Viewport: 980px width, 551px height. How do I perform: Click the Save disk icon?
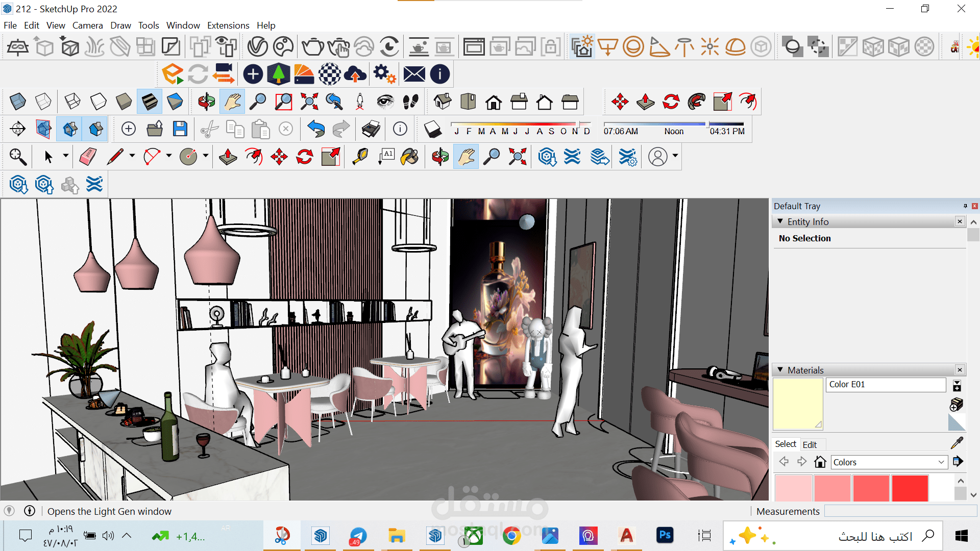(x=180, y=129)
